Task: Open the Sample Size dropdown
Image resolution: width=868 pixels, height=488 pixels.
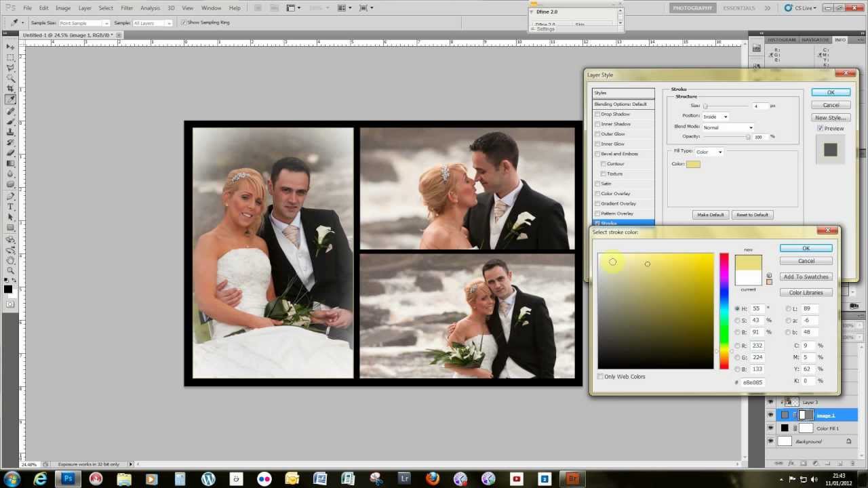Action: 84,23
